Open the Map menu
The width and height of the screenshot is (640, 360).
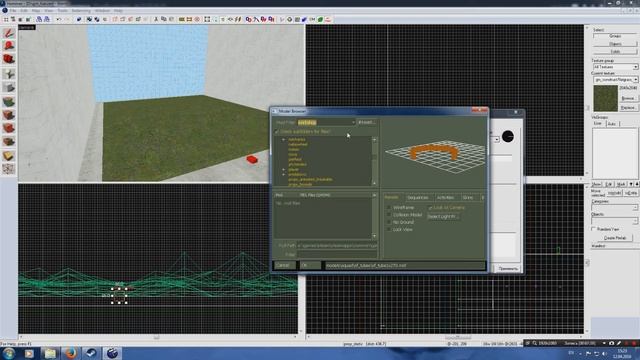(x=36, y=11)
